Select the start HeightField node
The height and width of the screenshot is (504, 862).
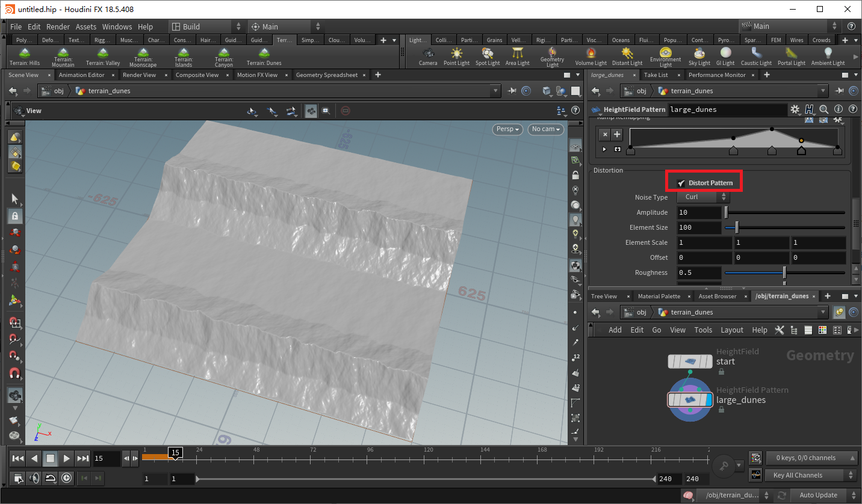pos(690,361)
